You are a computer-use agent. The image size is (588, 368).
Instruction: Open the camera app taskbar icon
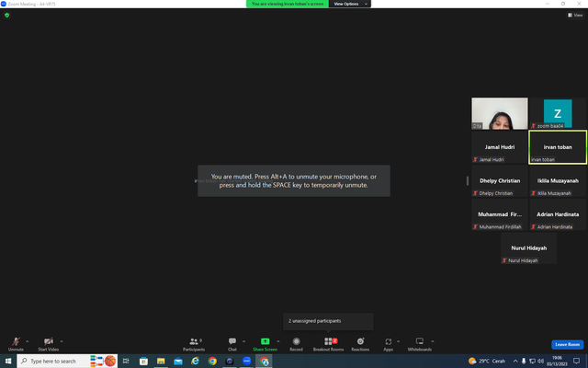pos(230,361)
